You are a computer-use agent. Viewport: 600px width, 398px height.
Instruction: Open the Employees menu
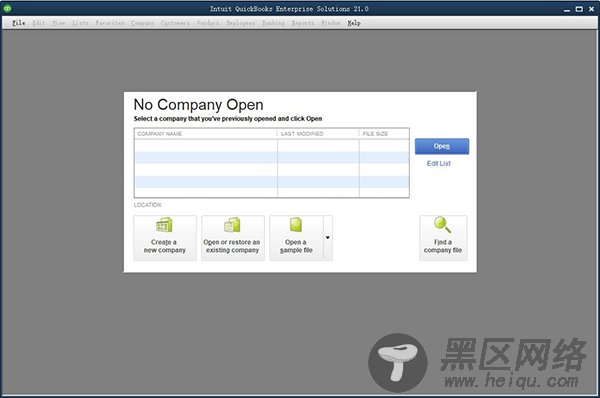click(240, 23)
